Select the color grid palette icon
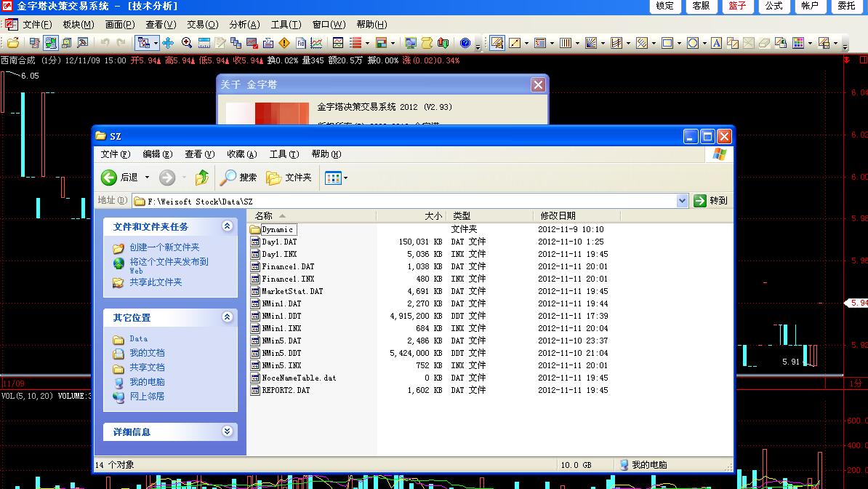 (798, 43)
